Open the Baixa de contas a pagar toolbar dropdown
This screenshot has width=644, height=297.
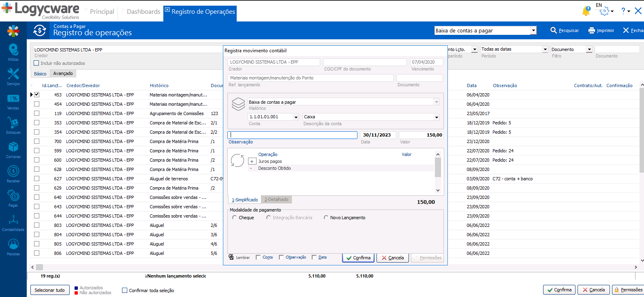[533, 30]
